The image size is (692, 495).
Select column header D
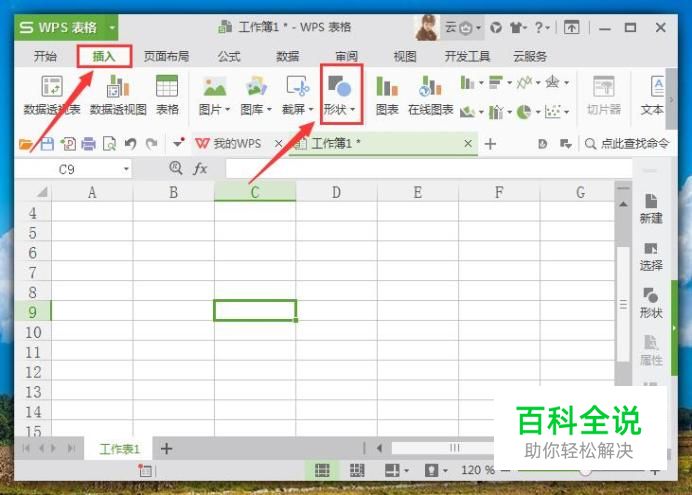pos(336,192)
